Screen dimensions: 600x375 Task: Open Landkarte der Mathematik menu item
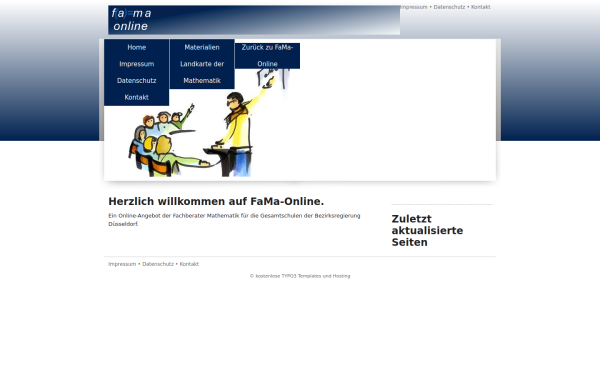202,72
